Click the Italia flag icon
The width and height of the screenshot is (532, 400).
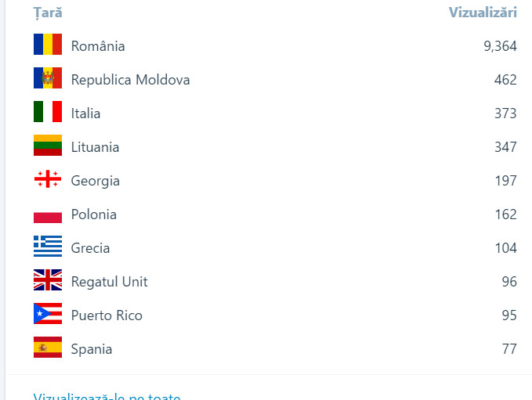[47, 113]
